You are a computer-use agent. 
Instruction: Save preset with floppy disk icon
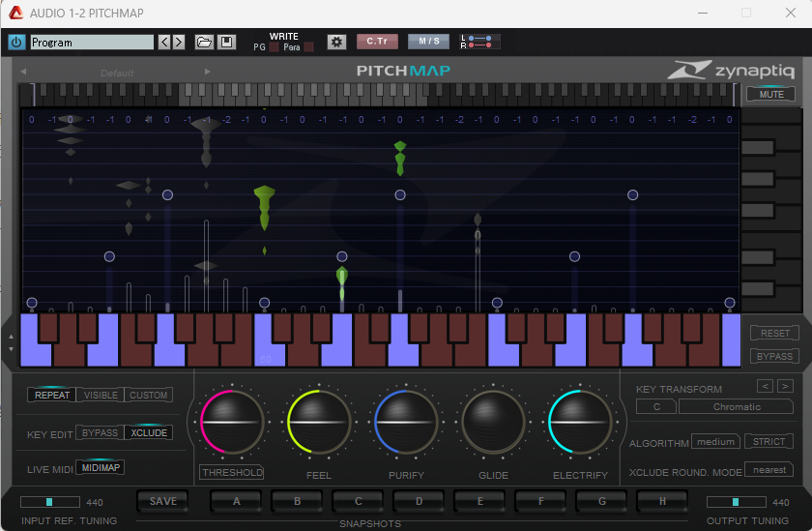coord(226,42)
